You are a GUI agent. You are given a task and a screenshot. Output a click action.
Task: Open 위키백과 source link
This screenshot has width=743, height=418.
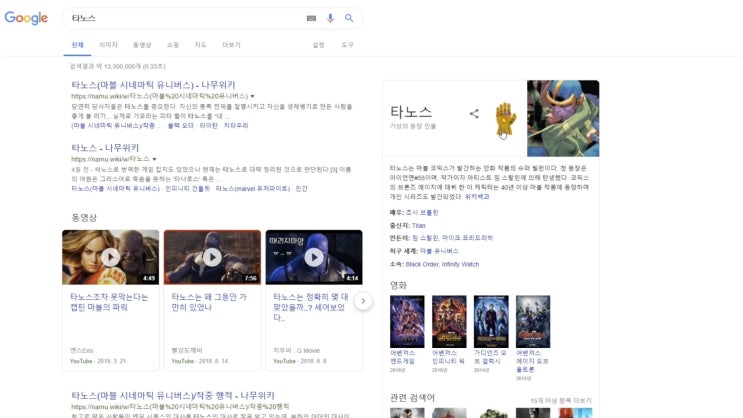477,197
